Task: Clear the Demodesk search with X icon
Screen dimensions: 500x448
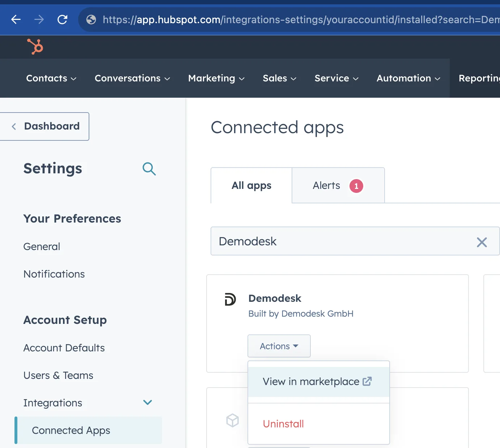Action: pos(482,242)
